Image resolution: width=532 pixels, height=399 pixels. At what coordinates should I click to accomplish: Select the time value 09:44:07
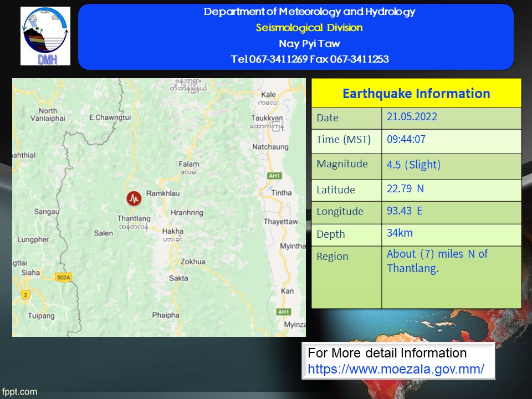[406, 139]
